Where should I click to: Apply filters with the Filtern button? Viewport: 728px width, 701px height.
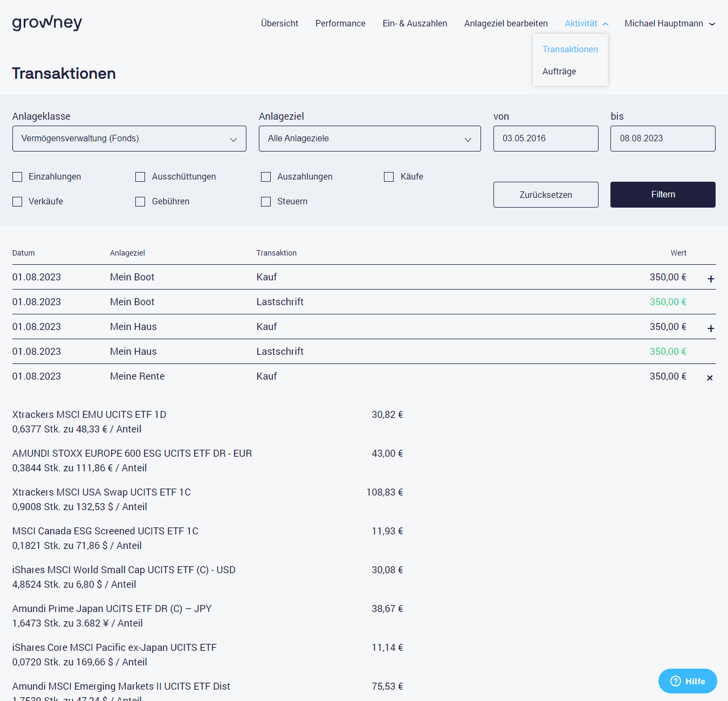(x=663, y=195)
